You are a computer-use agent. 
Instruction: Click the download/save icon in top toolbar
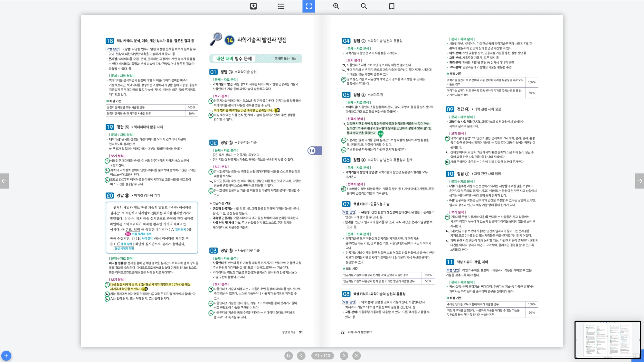click(253, 6)
